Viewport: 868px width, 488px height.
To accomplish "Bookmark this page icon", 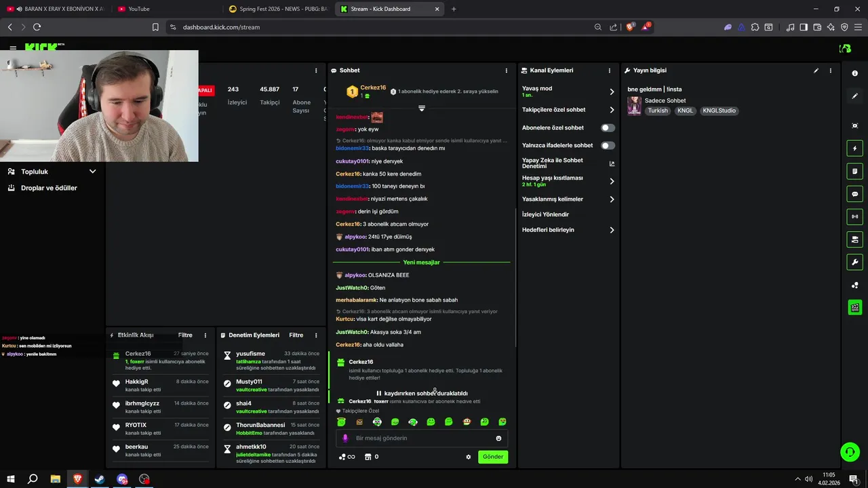I will 155,27.
